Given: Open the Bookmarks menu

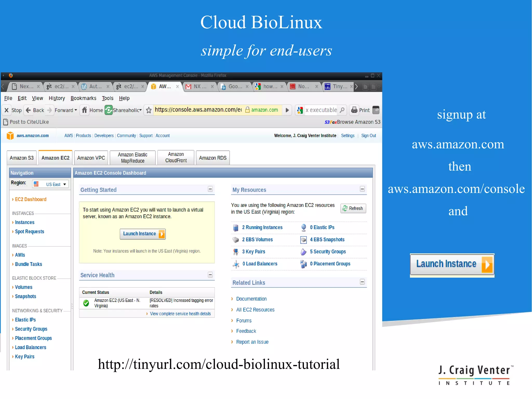Looking at the screenshot, I should pyautogui.click(x=83, y=98).
